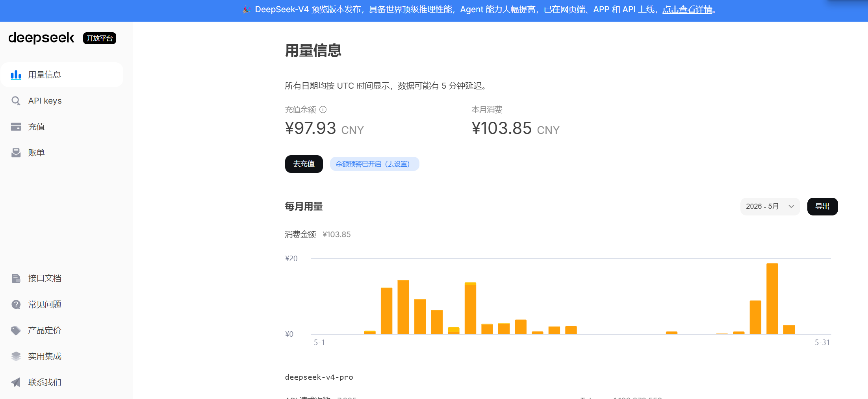The width and height of the screenshot is (868, 399).
Task: Open the 充值 sidebar page
Action: point(62,127)
